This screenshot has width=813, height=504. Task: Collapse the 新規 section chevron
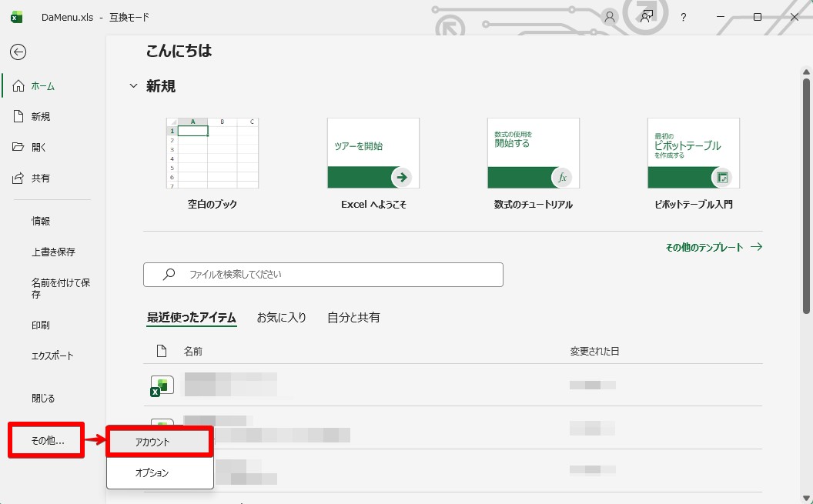[x=133, y=86]
